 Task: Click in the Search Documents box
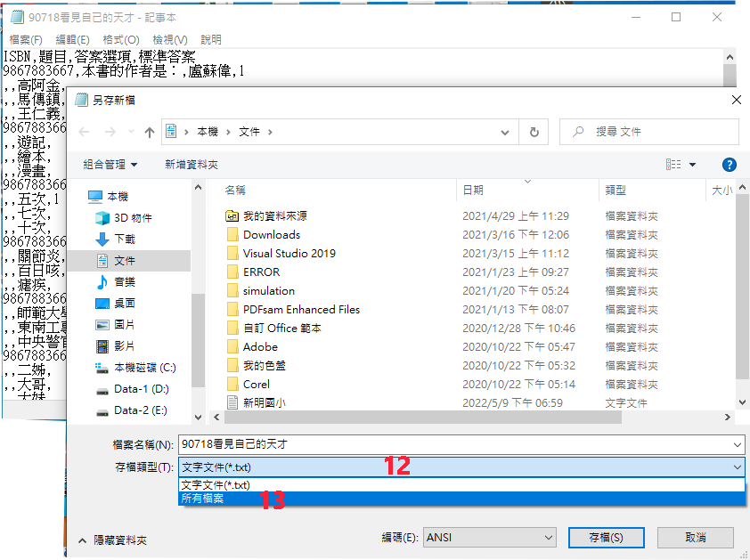point(649,132)
